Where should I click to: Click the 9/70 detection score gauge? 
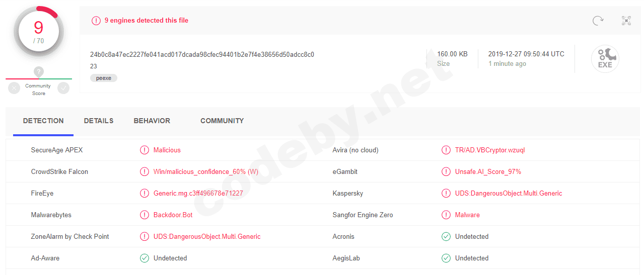click(39, 32)
